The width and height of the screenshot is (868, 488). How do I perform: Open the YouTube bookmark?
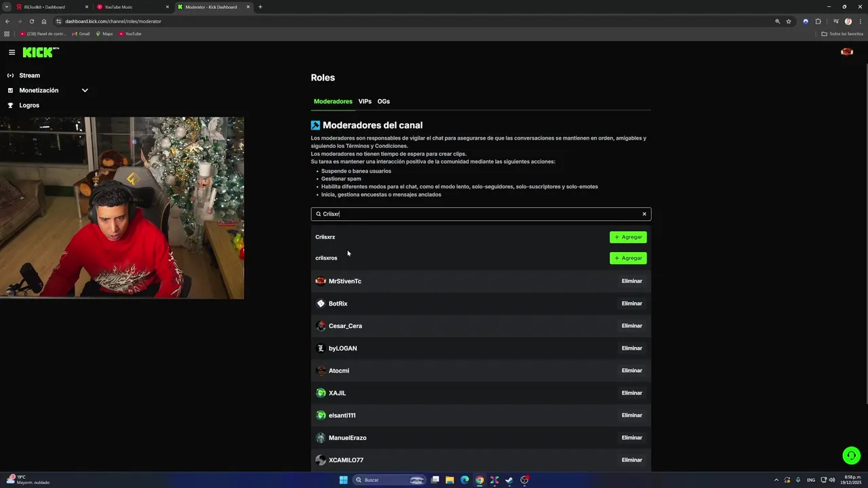[x=130, y=34]
